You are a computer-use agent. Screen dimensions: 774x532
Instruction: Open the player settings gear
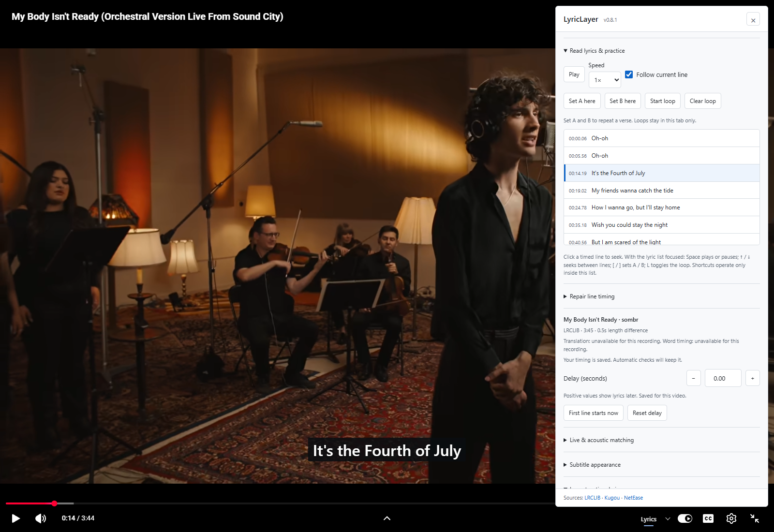[x=731, y=518]
